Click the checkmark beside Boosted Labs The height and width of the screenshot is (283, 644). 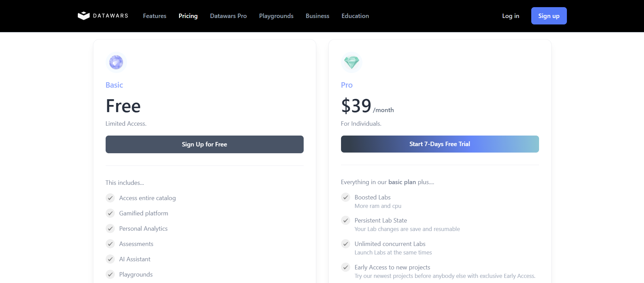pos(345,197)
